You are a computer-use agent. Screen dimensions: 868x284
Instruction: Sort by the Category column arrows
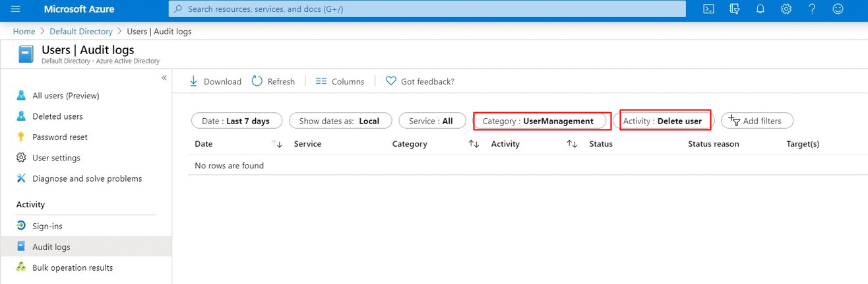474,144
